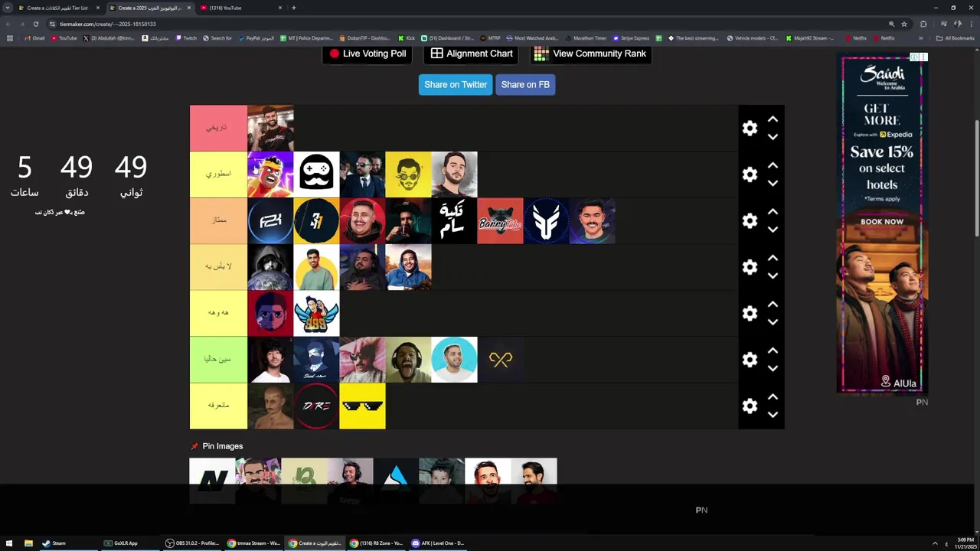Select the blue triangle logo in Pin Images
The height and width of the screenshot is (551, 980).
396,481
